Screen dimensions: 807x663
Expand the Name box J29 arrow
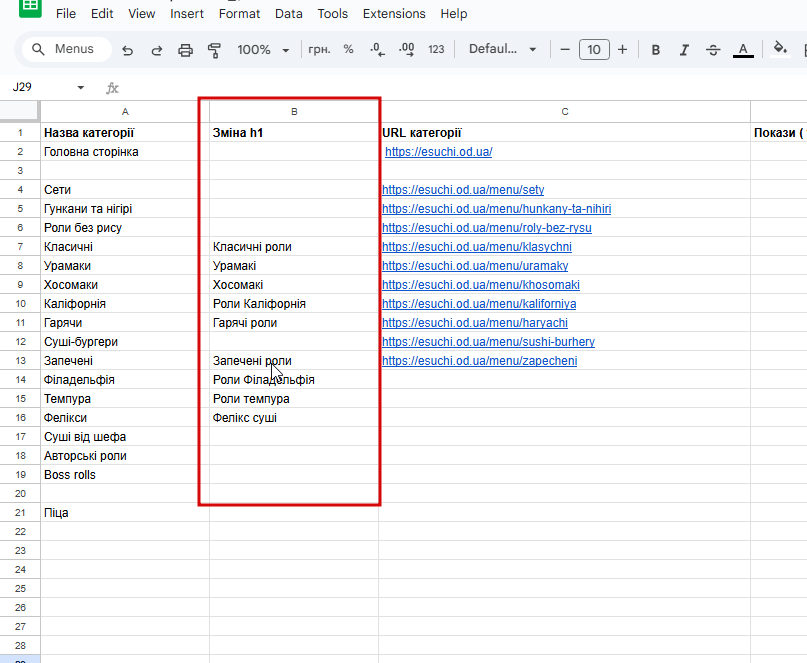pyautogui.click(x=80, y=88)
